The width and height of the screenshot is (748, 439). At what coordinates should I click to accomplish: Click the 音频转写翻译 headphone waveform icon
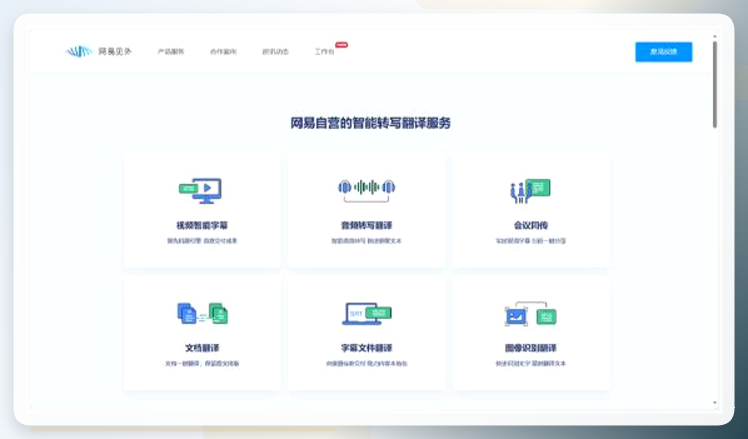coord(366,190)
